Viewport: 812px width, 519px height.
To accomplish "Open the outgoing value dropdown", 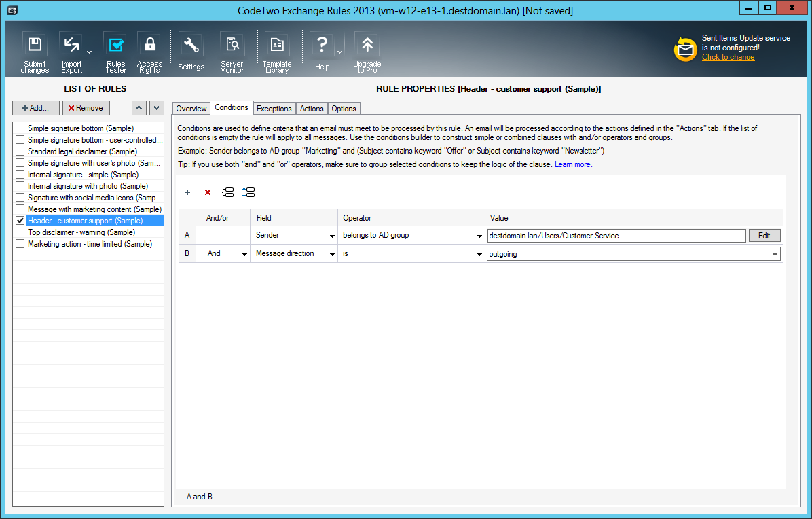I will click(x=775, y=254).
